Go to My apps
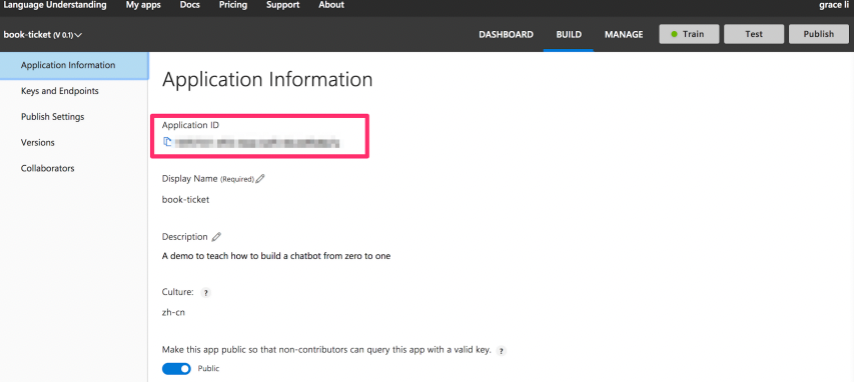Viewport: 854px width, 382px height. tap(143, 5)
